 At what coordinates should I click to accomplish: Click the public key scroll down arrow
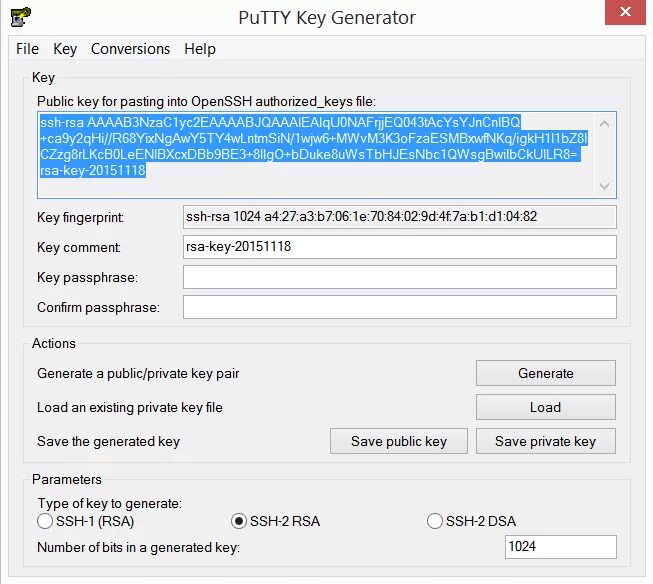tap(604, 186)
